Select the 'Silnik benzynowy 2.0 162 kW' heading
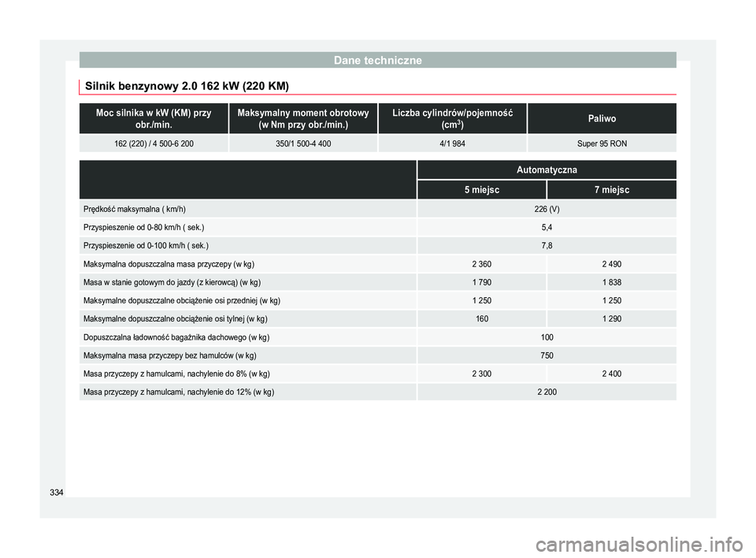This screenshot has width=756, height=558. (187, 84)
